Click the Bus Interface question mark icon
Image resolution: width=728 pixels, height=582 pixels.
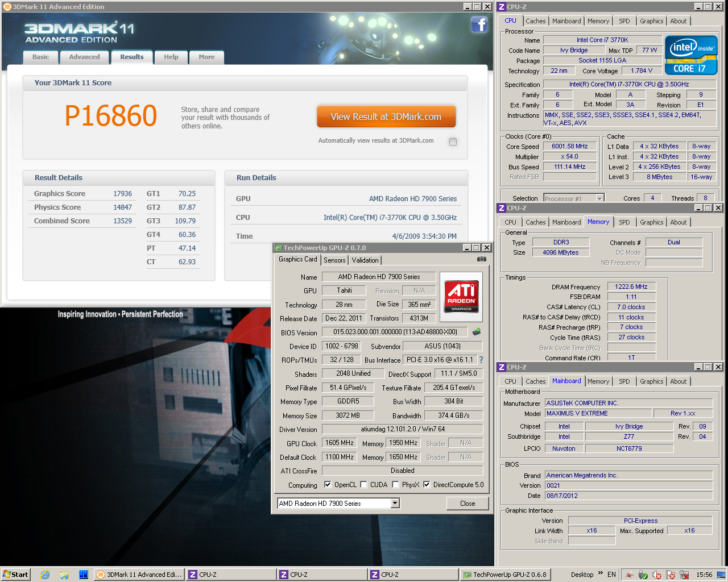click(481, 360)
